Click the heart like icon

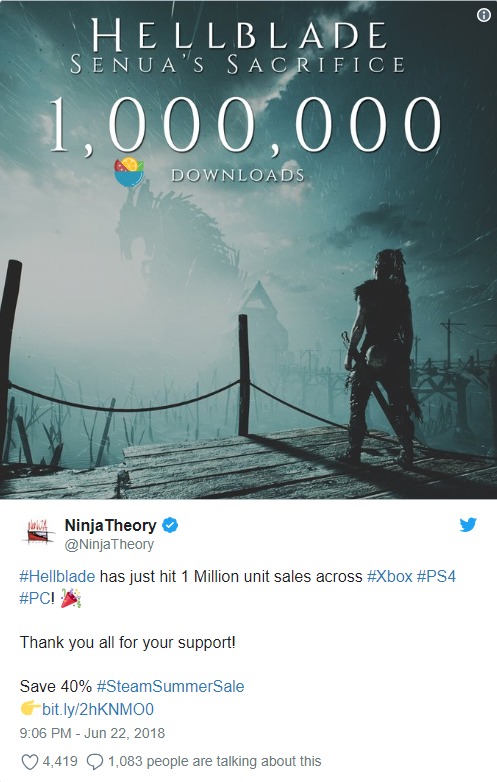coord(30,762)
